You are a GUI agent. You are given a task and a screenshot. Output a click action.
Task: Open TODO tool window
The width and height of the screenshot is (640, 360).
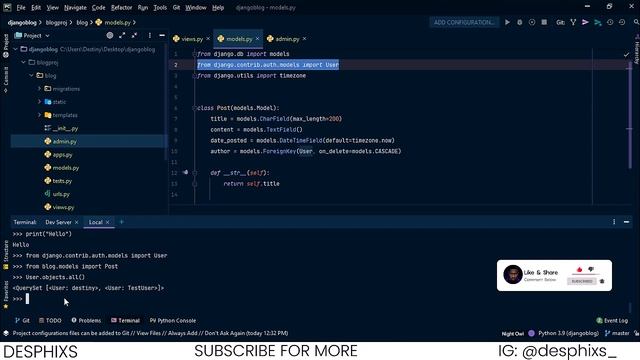(50, 320)
